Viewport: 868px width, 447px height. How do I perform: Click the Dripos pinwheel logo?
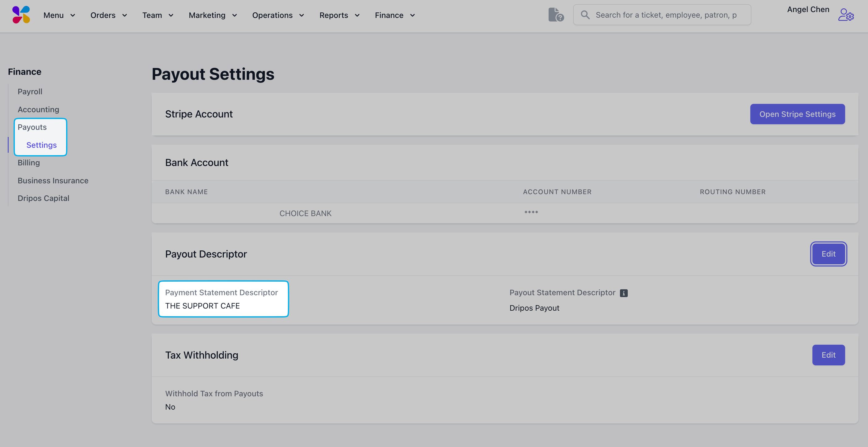tap(21, 15)
